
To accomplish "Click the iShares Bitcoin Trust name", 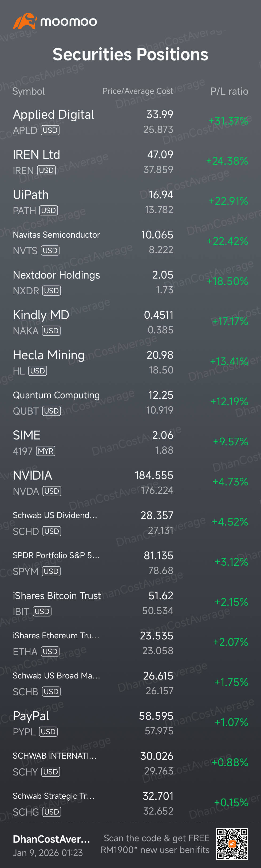I will tap(57, 595).
